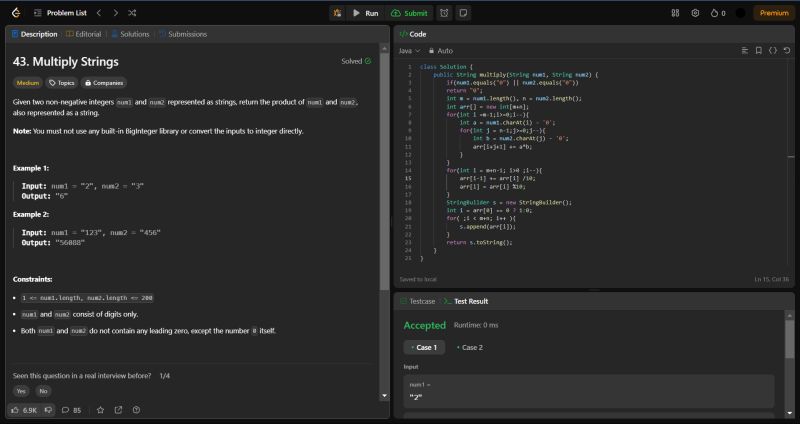The width and height of the screenshot is (800, 424).
Task: Add problem to favorites star icon
Action: click(x=101, y=410)
